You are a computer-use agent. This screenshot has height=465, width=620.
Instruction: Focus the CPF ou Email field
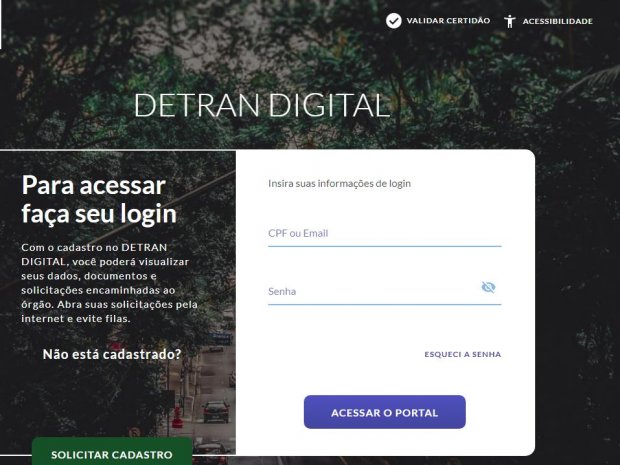click(x=384, y=233)
